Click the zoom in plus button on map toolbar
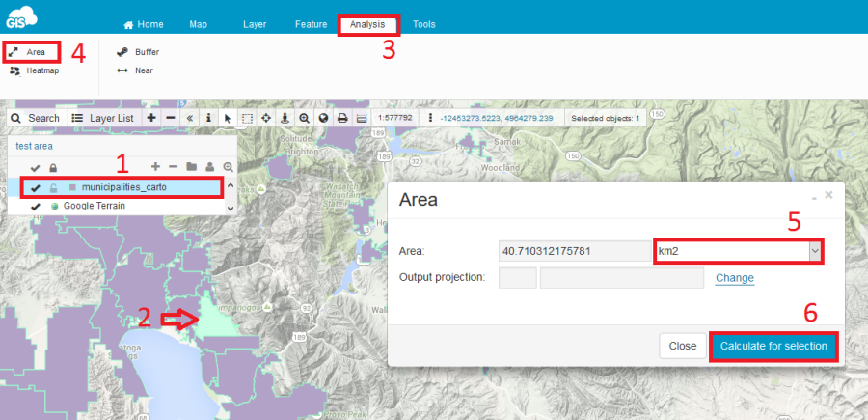Image resolution: width=868 pixels, height=420 pixels. pyautogui.click(x=151, y=117)
